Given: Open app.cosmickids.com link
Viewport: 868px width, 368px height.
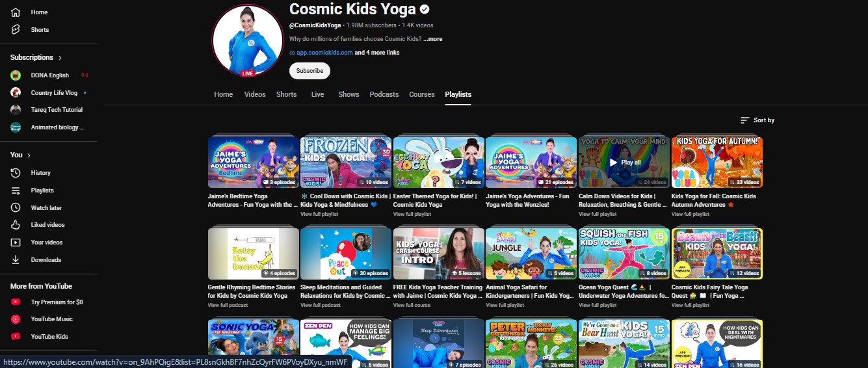Looking at the screenshot, I should coord(325,53).
